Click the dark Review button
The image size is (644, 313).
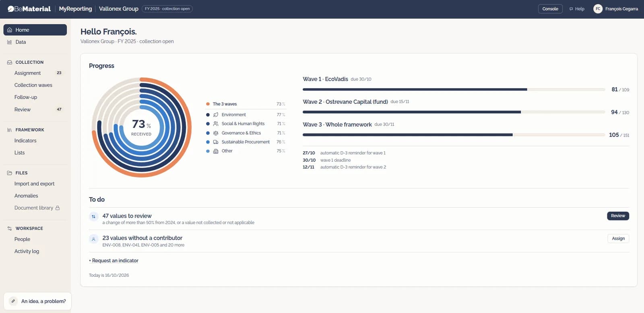tap(618, 216)
